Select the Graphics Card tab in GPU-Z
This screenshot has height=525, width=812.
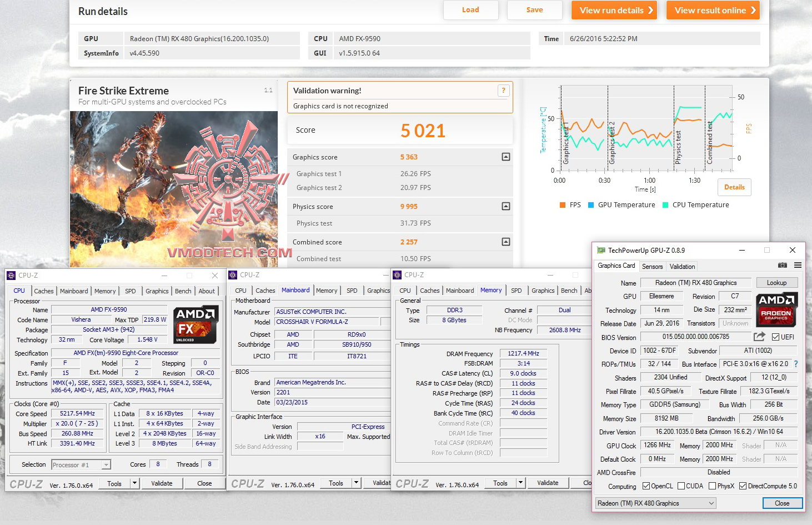[x=616, y=266]
